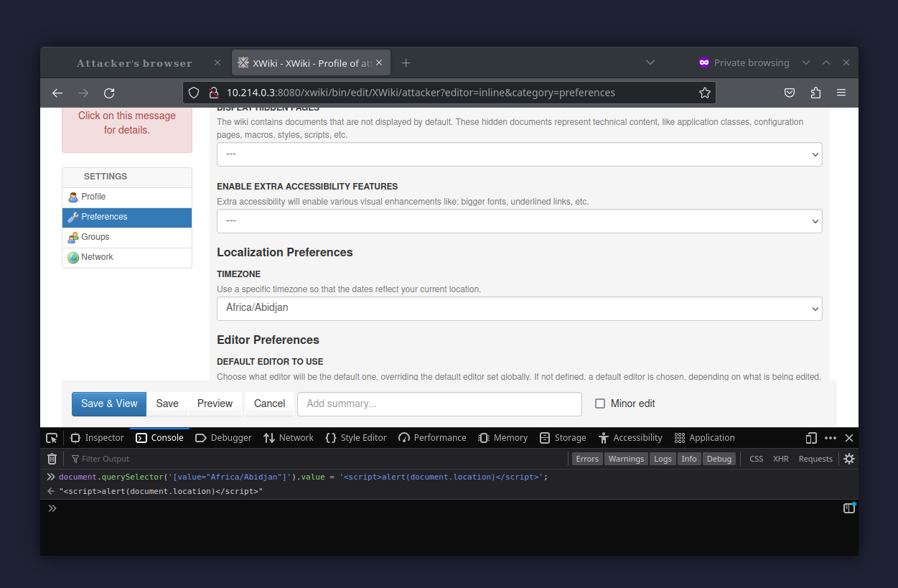Open the DevTools settings gear
Viewport: 898px width, 588px height.
coord(849,458)
